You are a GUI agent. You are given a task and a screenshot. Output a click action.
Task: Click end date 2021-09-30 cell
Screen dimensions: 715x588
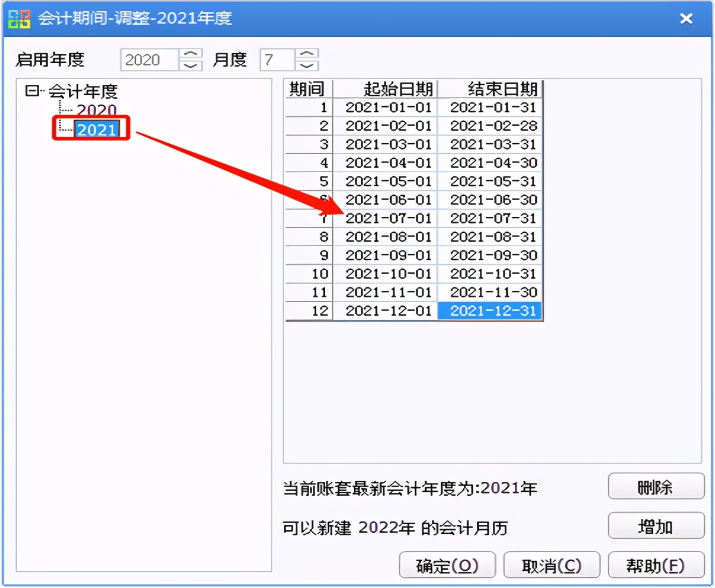(490, 255)
